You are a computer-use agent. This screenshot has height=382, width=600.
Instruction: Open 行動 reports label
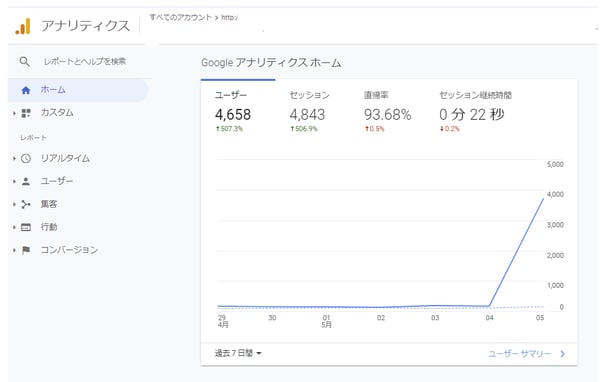49,227
